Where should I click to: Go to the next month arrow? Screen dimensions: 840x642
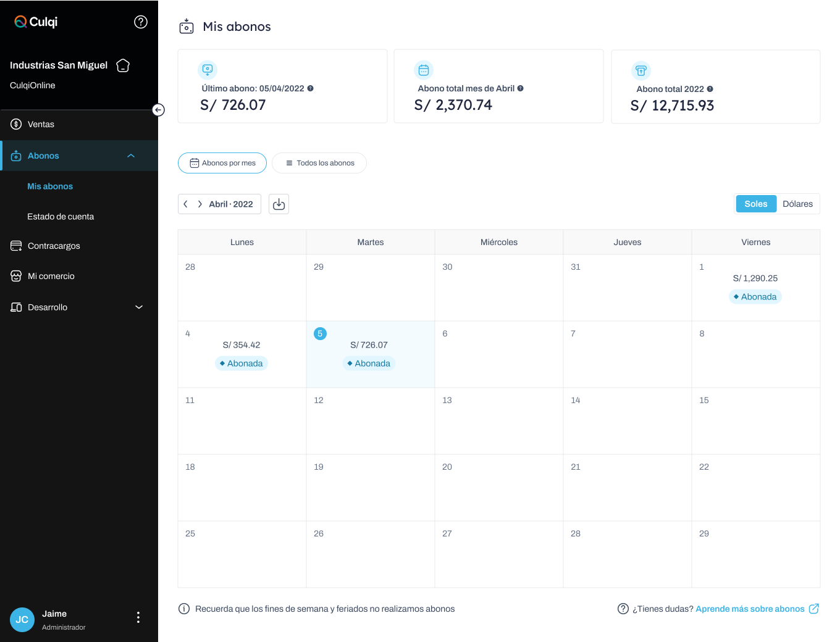click(199, 204)
